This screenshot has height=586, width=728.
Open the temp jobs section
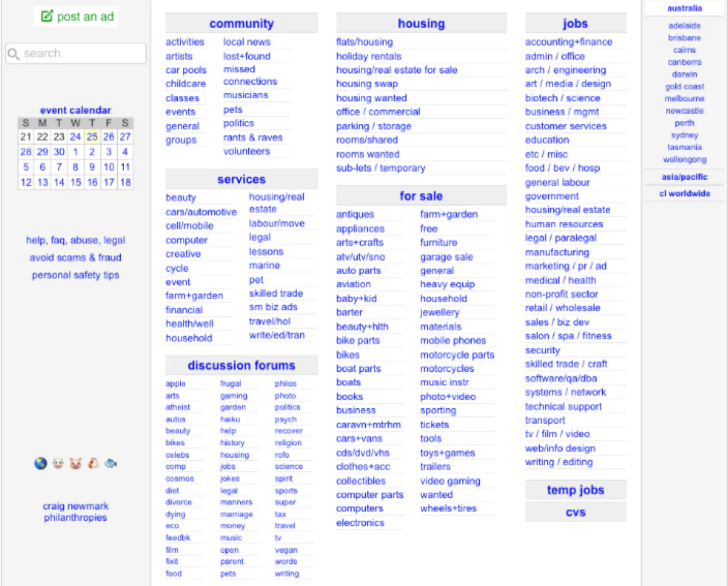point(575,490)
